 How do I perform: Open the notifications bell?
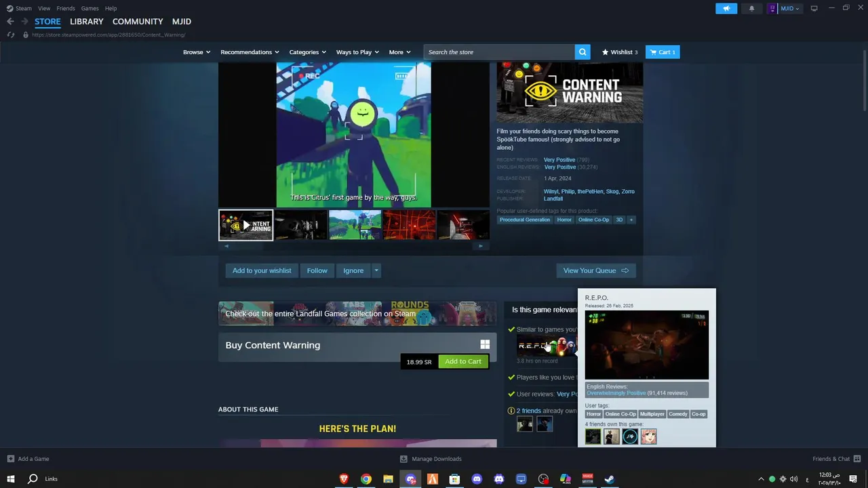751,8
